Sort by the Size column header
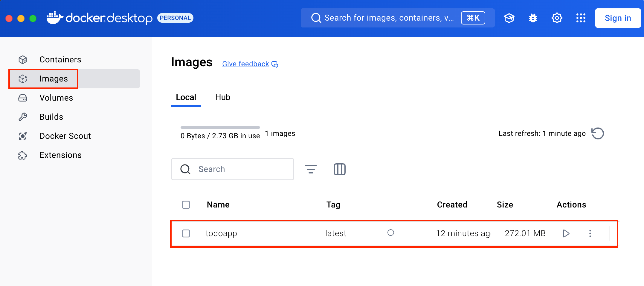 click(505, 205)
